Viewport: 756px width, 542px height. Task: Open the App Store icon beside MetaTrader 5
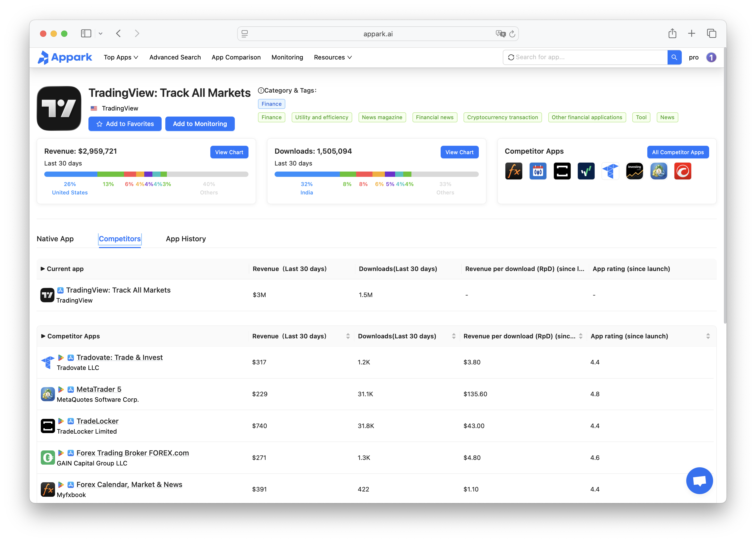[71, 389]
